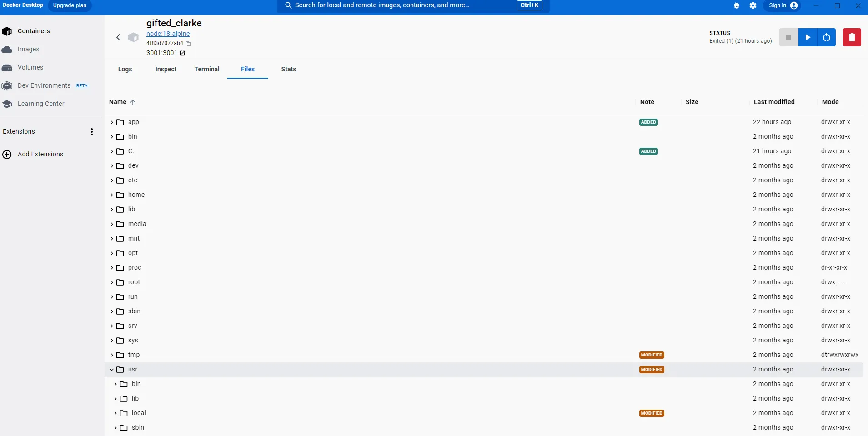Open the Dev Environments icon
The height and width of the screenshot is (436, 868).
pyautogui.click(x=7, y=86)
